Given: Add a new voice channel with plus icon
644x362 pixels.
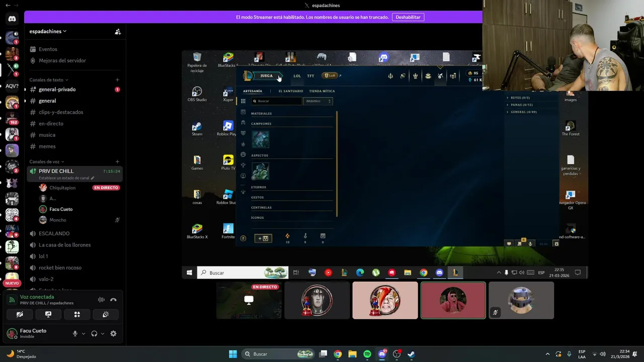Looking at the screenshot, I should point(117,161).
